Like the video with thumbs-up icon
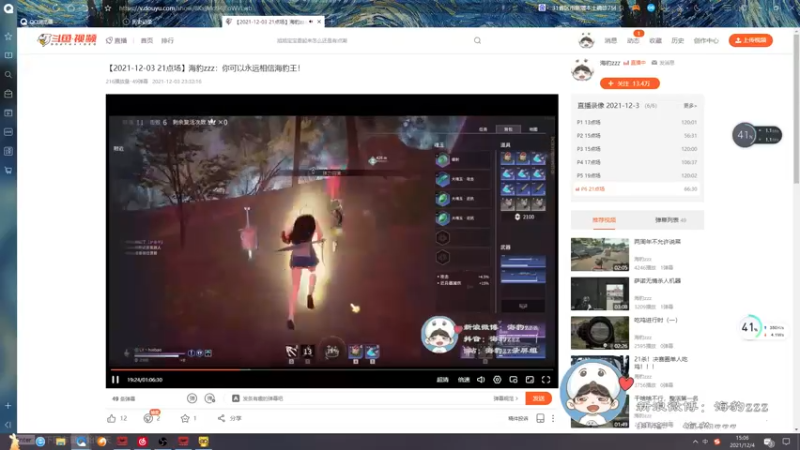This screenshot has height=450, width=800. (x=112, y=418)
